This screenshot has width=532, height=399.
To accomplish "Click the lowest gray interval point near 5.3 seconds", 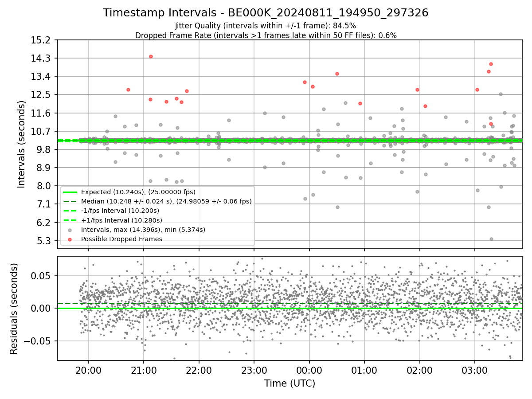I will (x=491, y=239).
